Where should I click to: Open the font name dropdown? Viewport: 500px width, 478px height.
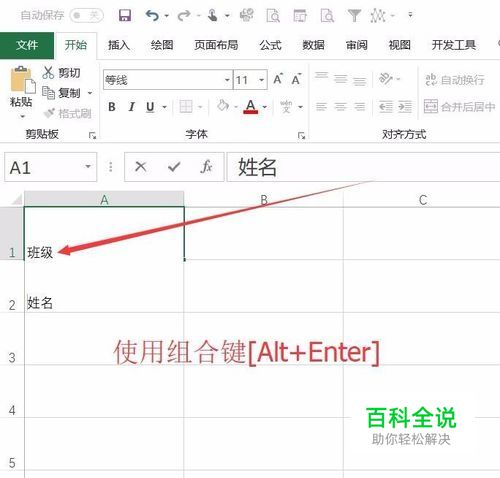(227, 80)
